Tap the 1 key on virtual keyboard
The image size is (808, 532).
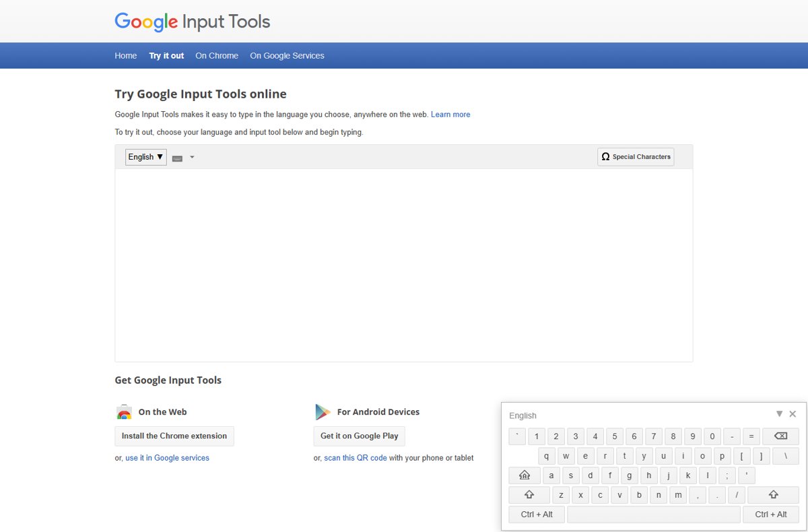point(537,436)
